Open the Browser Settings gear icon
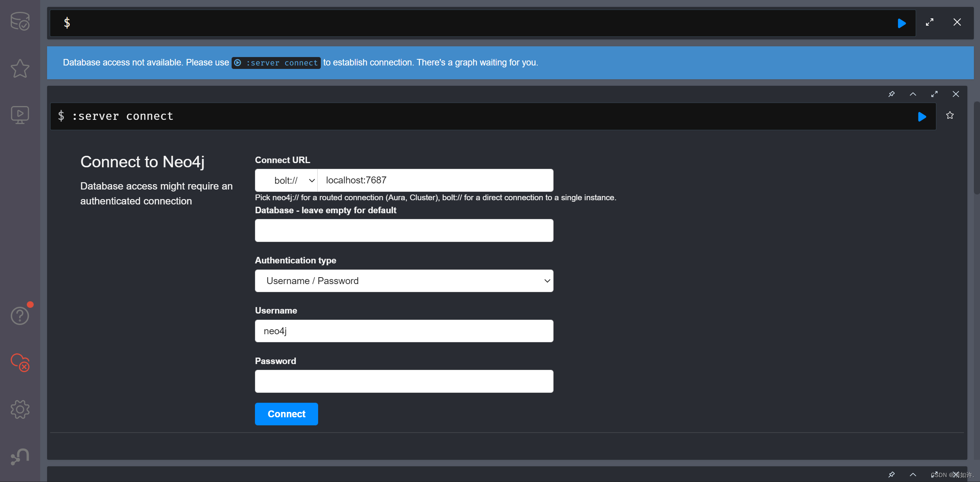980x482 pixels. click(20, 410)
